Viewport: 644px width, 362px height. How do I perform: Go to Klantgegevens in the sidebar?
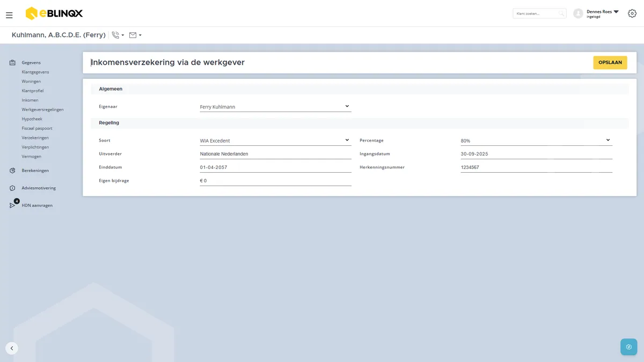(35, 72)
